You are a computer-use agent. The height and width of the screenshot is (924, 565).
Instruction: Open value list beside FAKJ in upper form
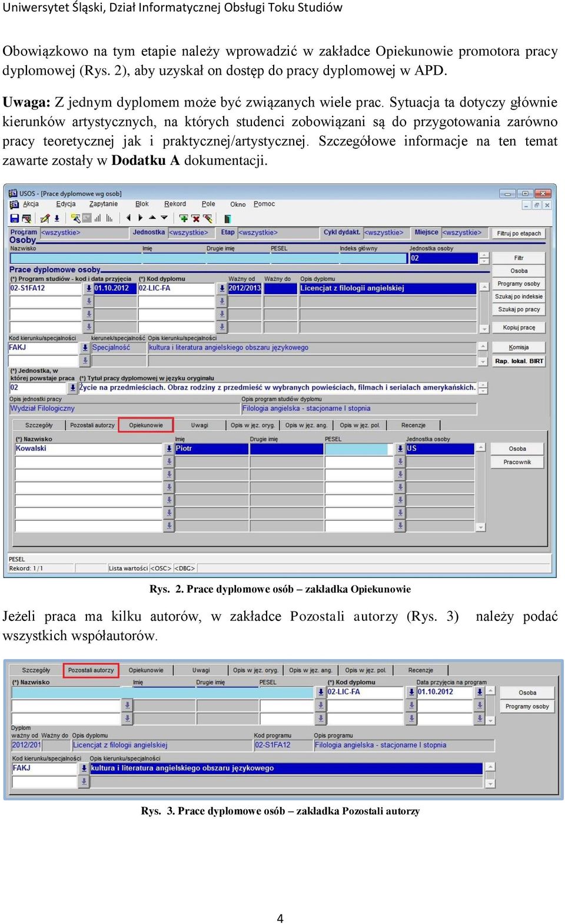85,348
